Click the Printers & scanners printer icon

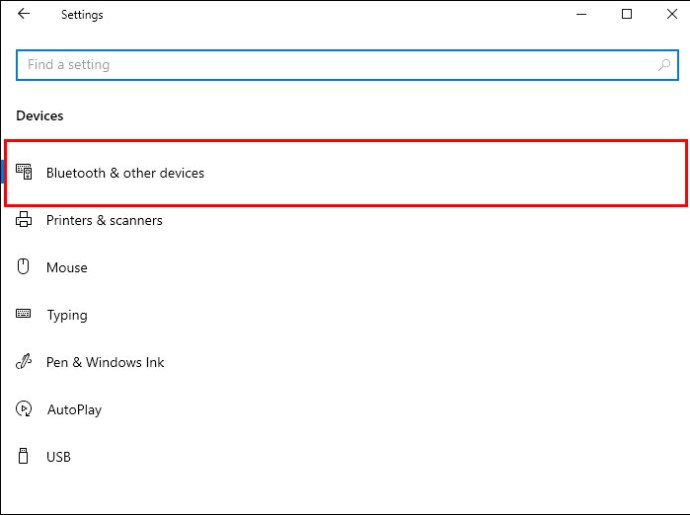(x=24, y=219)
